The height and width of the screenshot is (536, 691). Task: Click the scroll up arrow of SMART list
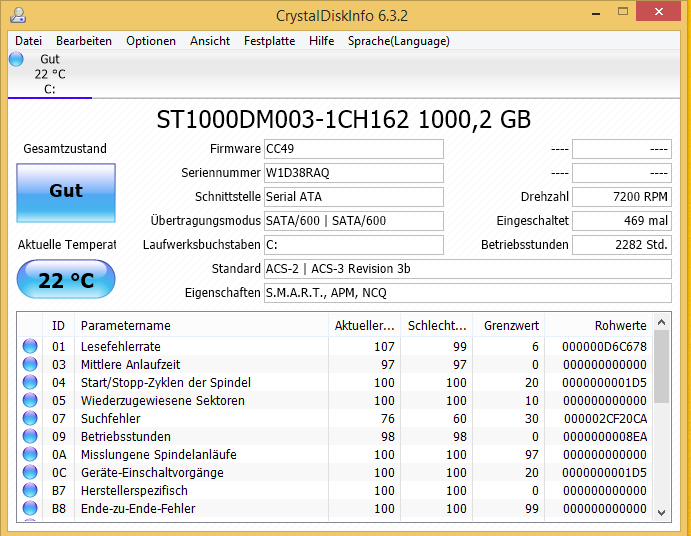click(x=661, y=323)
